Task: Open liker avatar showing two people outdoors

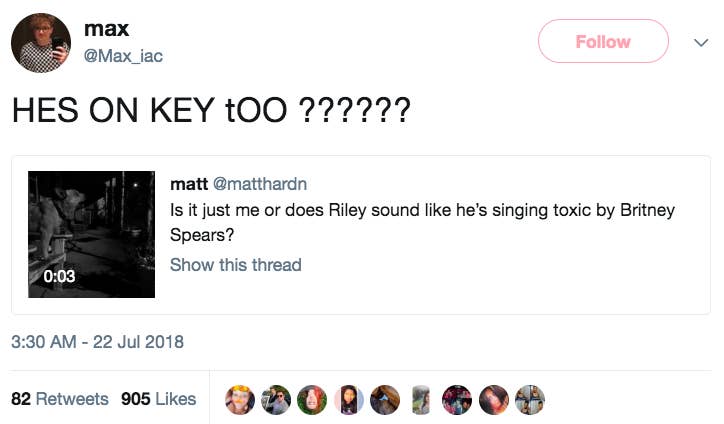Action: pos(277,399)
